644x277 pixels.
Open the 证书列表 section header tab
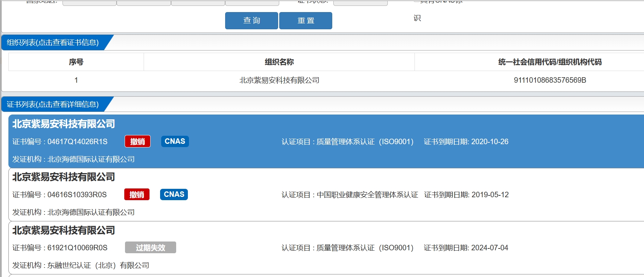pyautogui.click(x=53, y=104)
